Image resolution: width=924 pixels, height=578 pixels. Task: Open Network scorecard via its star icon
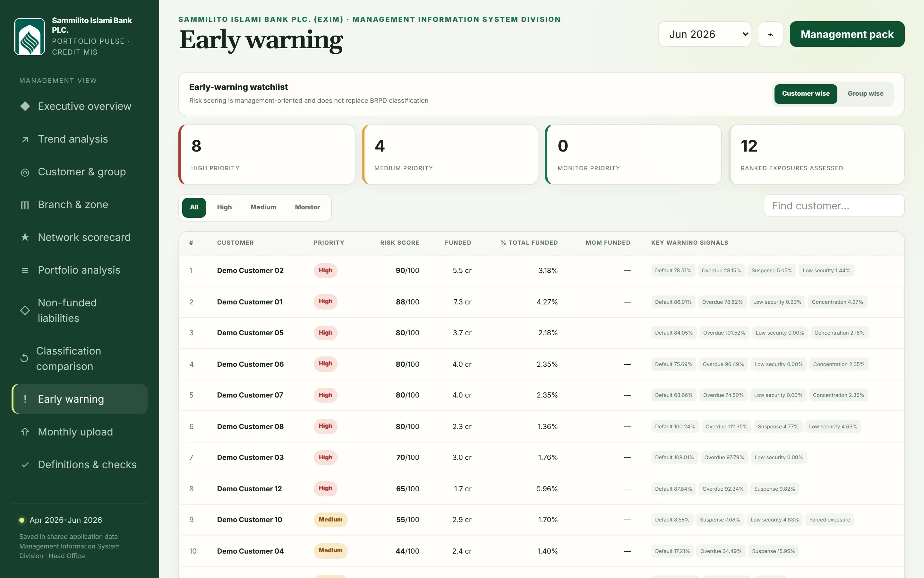pyautogui.click(x=25, y=237)
